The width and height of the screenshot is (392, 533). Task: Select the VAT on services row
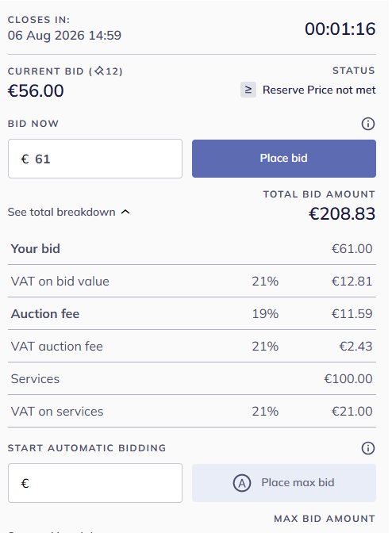tap(192, 412)
